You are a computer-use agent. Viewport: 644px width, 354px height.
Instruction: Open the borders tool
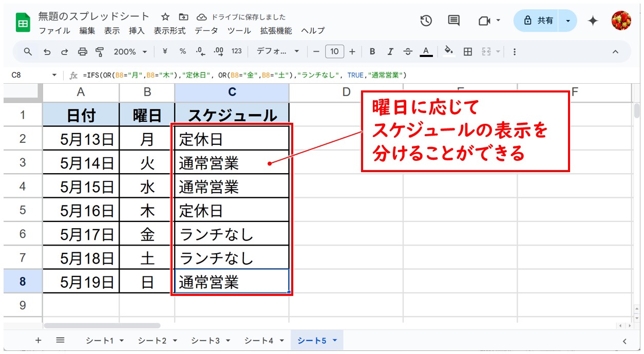tap(467, 51)
